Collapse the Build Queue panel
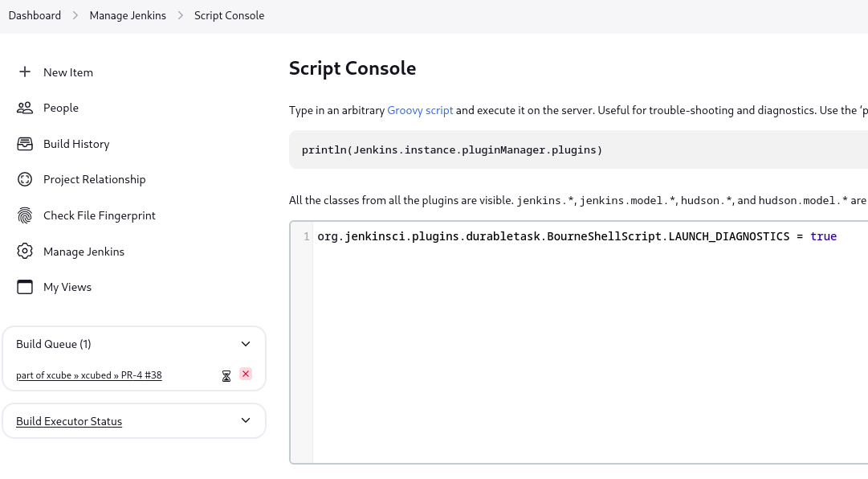The image size is (868, 479). coord(246,345)
